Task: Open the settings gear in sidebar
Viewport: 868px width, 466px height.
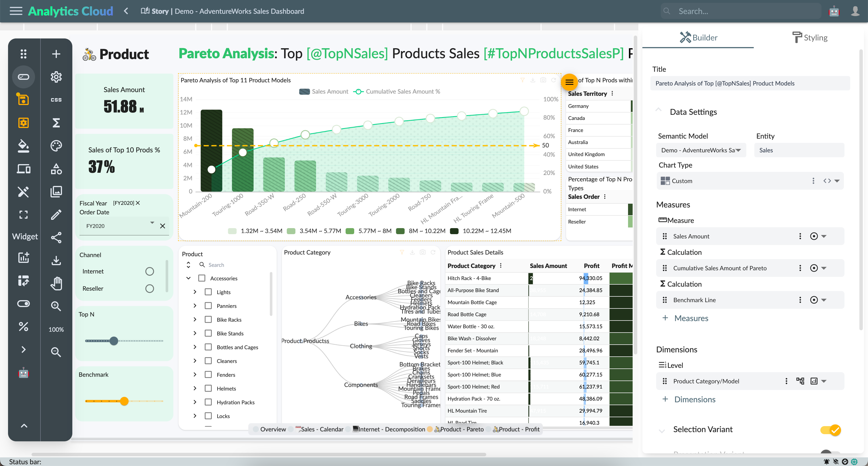Action: (56, 77)
